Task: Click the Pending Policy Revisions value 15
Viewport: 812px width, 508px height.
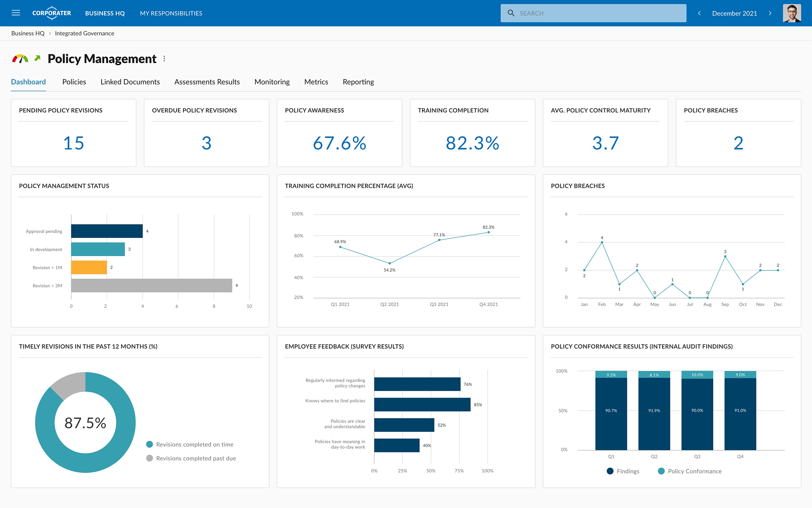Action: point(73,143)
